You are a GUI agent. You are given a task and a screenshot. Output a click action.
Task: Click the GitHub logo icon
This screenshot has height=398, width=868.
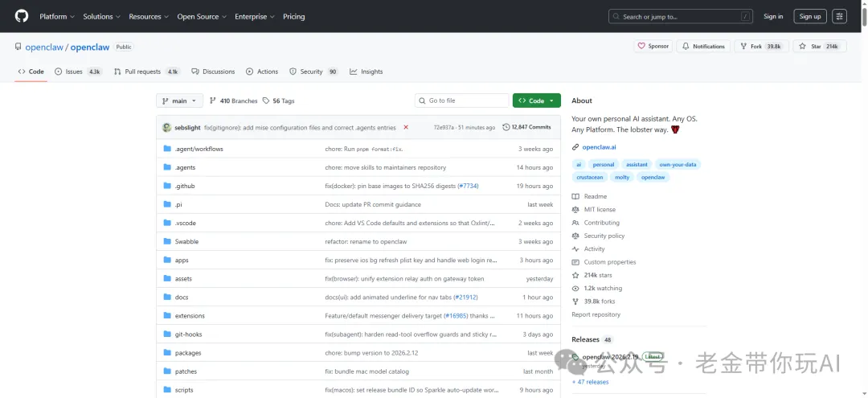(21, 16)
